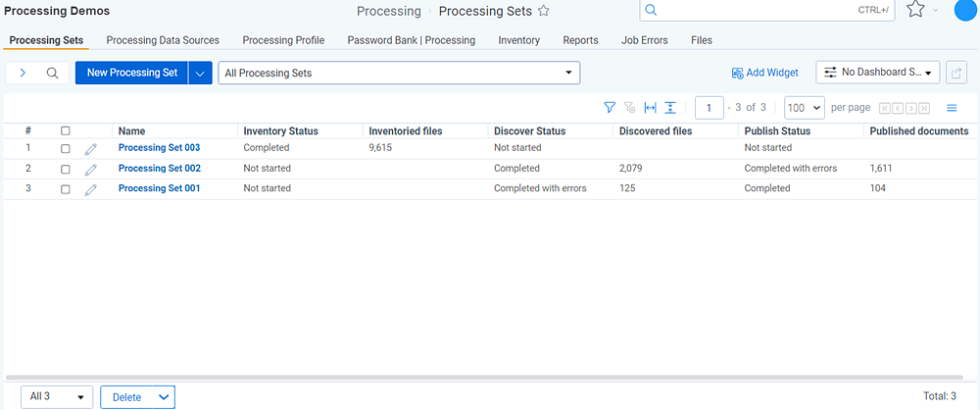Switch to Processing Data Sources tab

(x=163, y=40)
